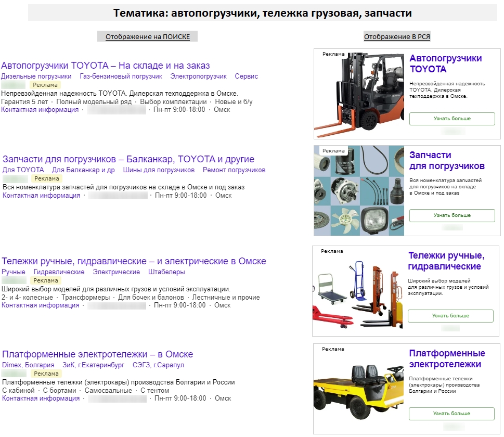Open the Автопогрузчики TOYOTA search ad headline
The height and width of the screenshot is (437, 504).
coord(105,66)
